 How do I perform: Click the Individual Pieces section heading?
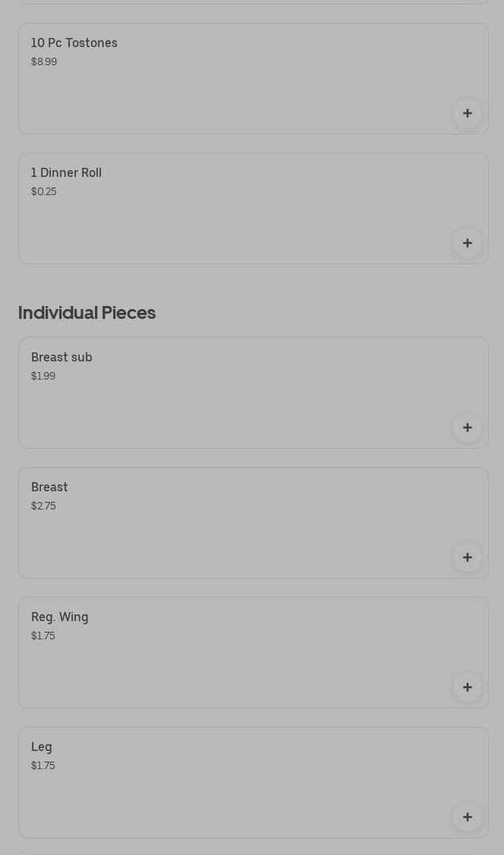(x=87, y=313)
